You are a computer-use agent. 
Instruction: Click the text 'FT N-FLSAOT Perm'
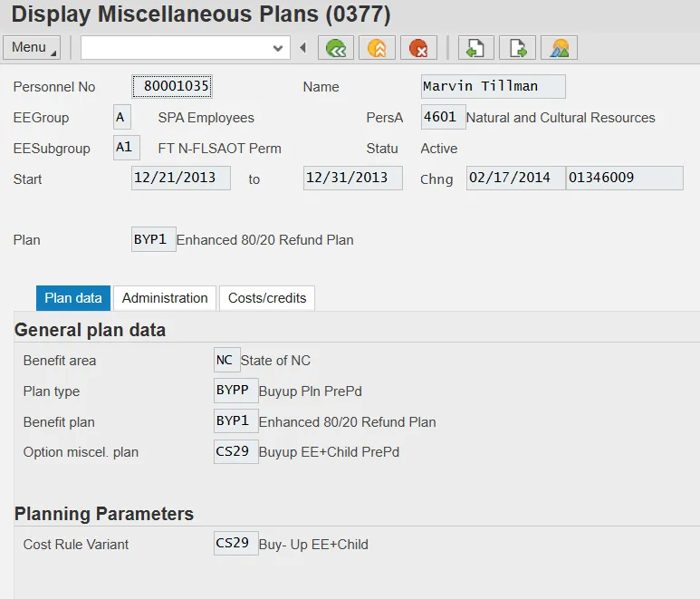point(219,149)
